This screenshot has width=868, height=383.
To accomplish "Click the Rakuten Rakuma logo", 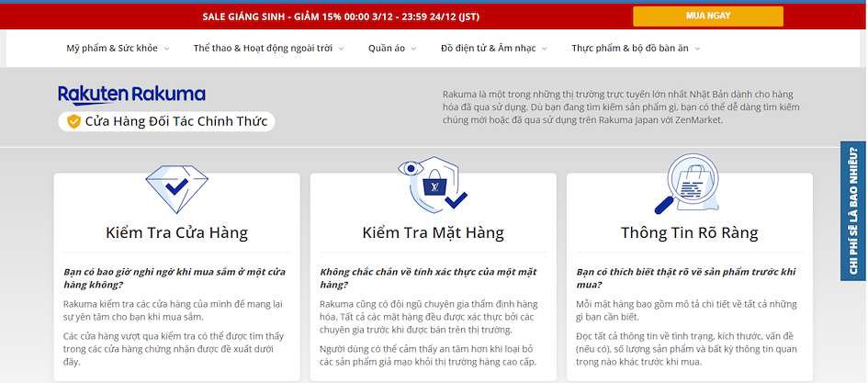I will 131,96.
